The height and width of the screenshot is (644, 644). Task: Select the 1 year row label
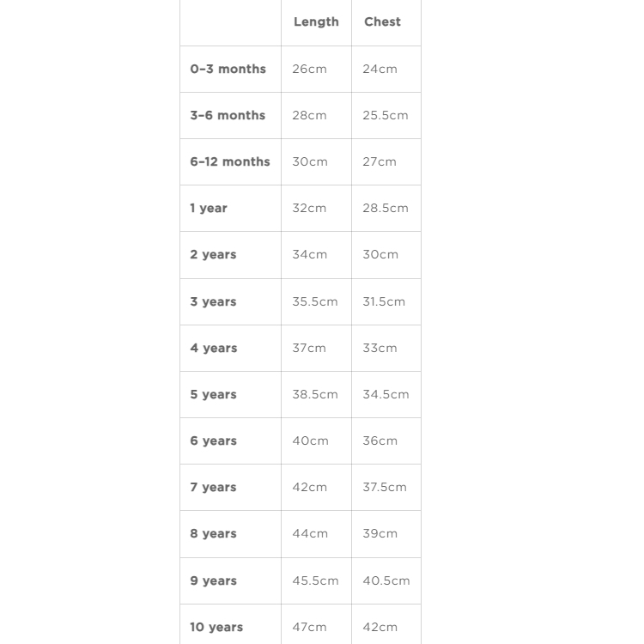coord(209,208)
